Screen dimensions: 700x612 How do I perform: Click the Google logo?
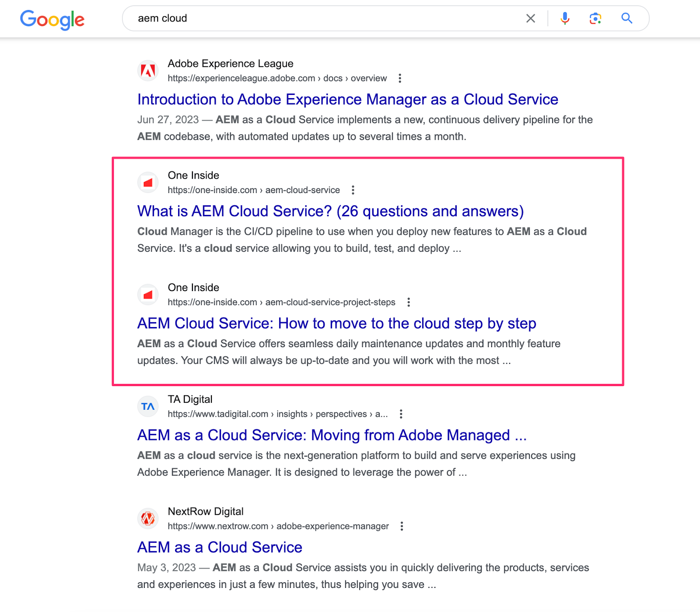point(52,19)
